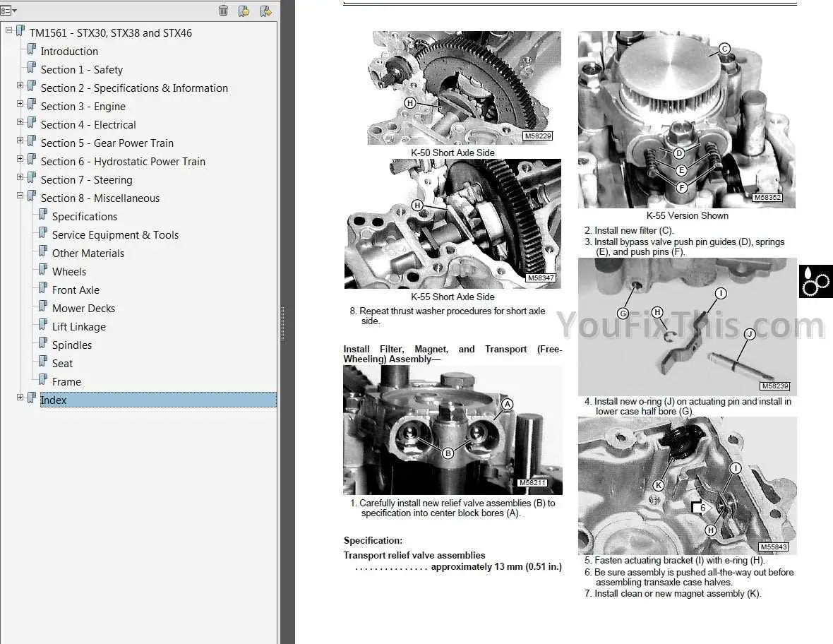Screen dimensions: 833x644
Task: Select the TM1561 - STX30, STX38 and STX46 bookmark
Action: coord(111,33)
